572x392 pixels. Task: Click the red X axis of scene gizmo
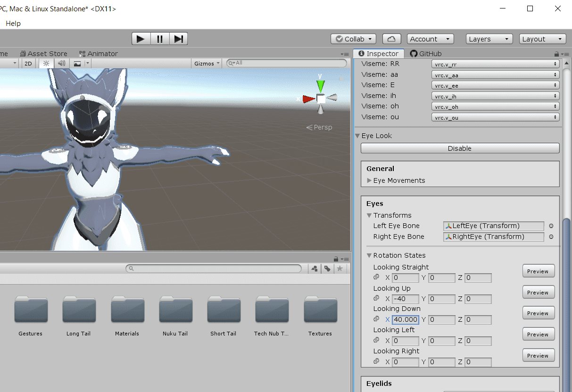coord(307,99)
